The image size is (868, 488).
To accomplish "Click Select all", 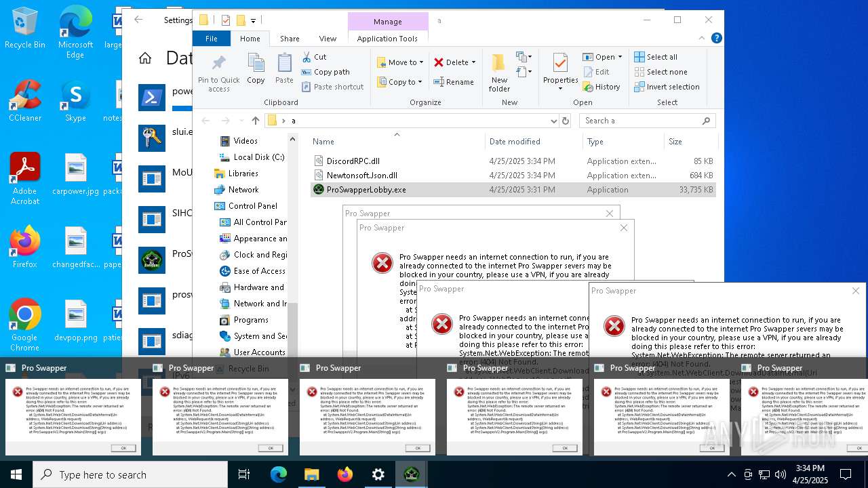I will (656, 57).
